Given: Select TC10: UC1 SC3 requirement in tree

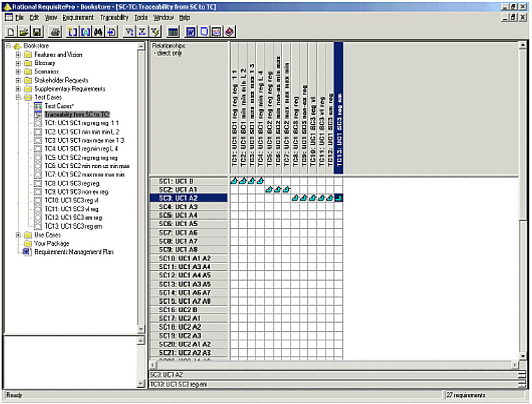Looking at the screenshot, I should [71, 200].
